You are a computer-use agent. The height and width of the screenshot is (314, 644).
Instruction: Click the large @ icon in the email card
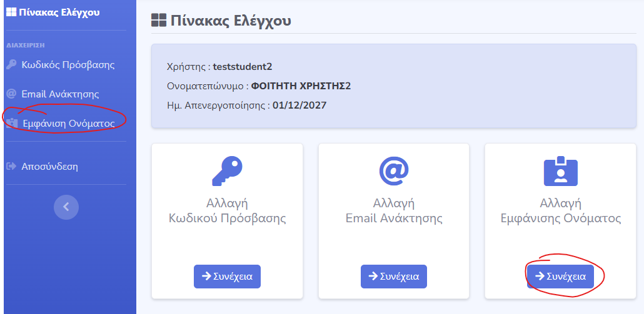(394, 171)
